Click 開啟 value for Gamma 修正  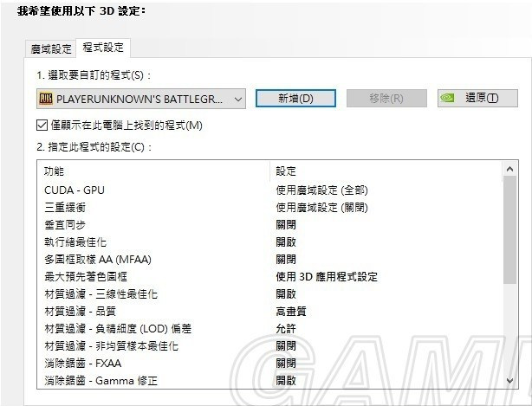[x=286, y=381]
